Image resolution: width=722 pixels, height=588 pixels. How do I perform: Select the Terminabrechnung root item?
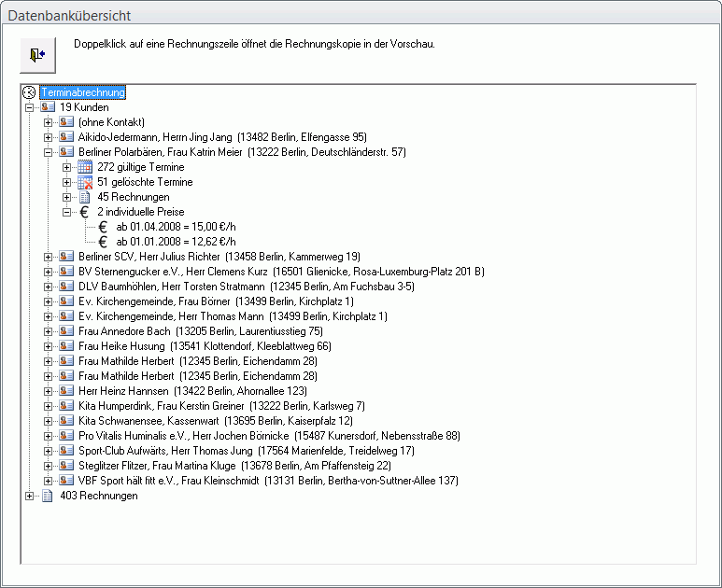pos(82,92)
